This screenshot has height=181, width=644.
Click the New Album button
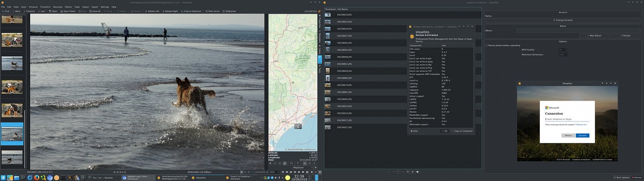click(594, 35)
